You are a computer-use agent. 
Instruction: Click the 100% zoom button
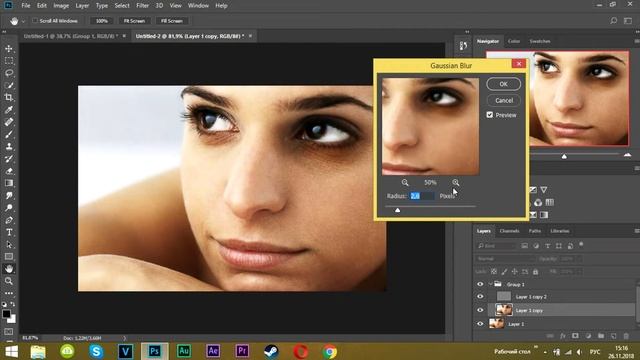(101, 21)
